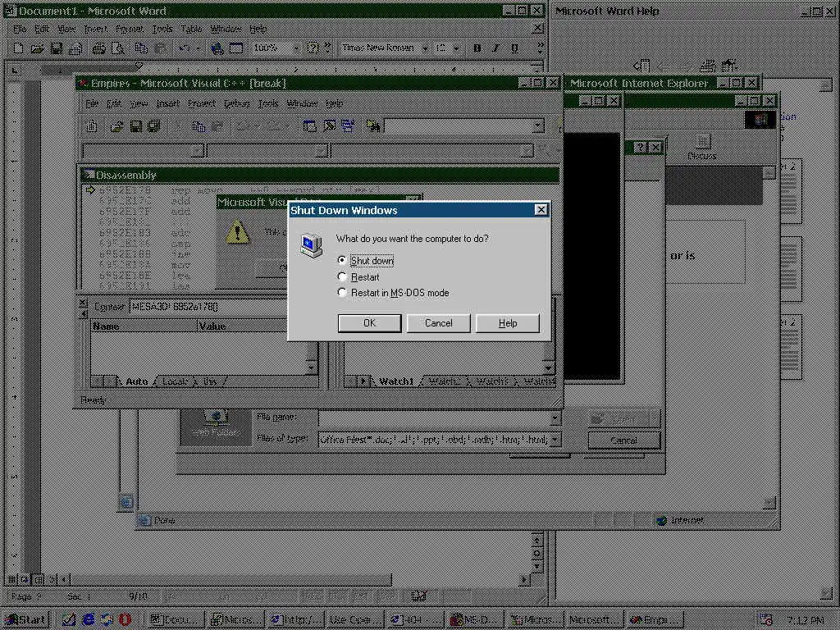The height and width of the screenshot is (630, 840).
Task: Cancel the Shut Down Windows dialog
Action: 438,323
